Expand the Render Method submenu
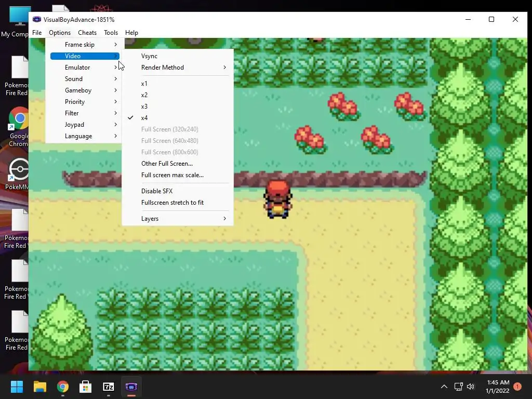The height and width of the screenshot is (399, 532). 178,68
